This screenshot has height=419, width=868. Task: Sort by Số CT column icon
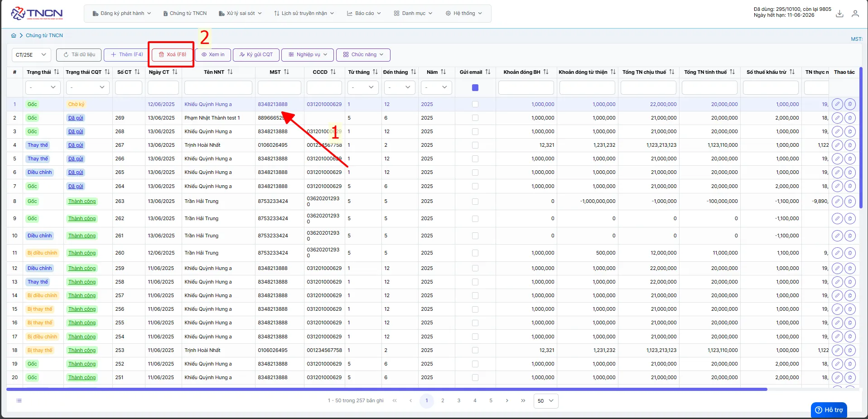pos(137,72)
